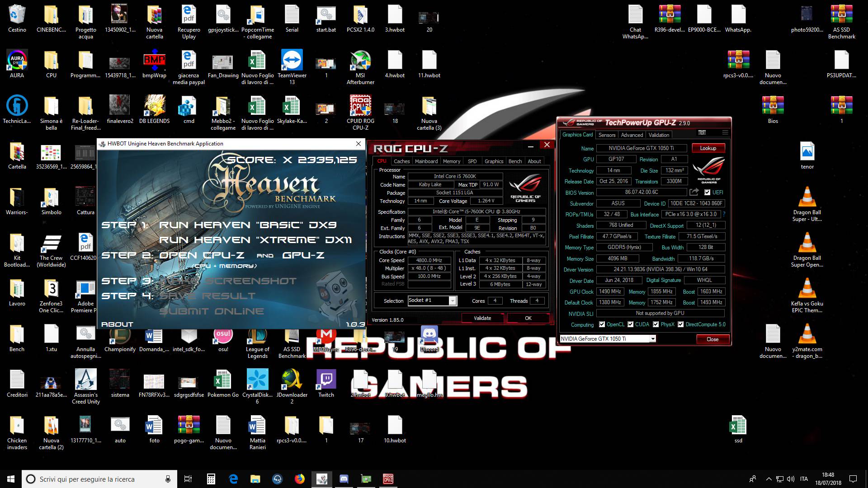
Task: Open the GPU-Z Validation tab
Action: pos(659,135)
